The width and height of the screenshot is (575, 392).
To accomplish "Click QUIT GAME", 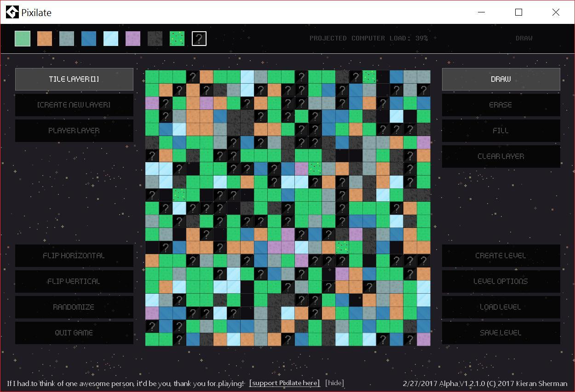I will [74, 333].
